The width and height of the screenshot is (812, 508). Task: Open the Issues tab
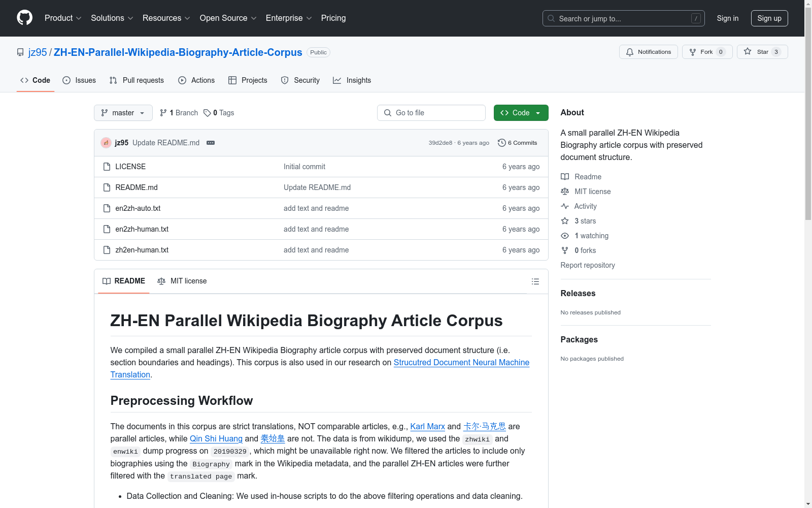(x=79, y=80)
